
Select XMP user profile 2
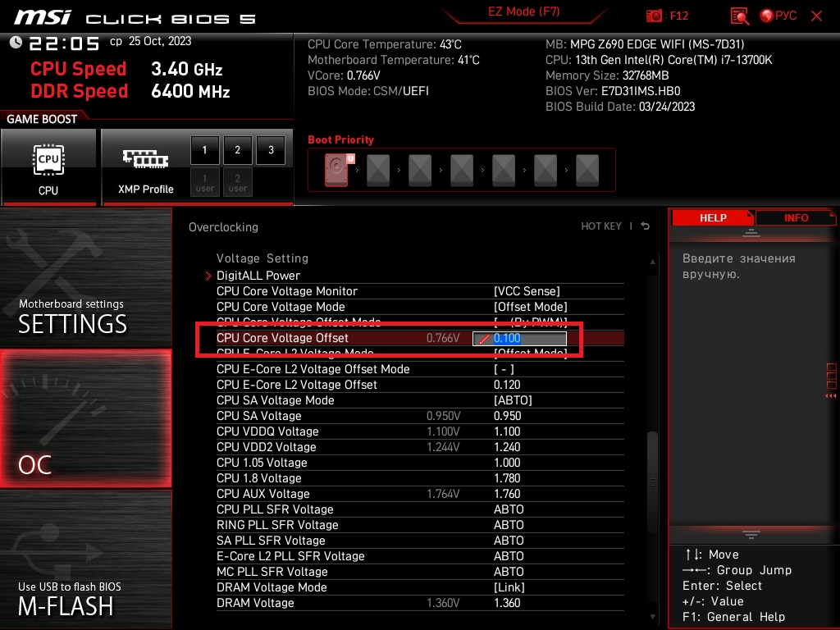pyautogui.click(x=237, y=183)
